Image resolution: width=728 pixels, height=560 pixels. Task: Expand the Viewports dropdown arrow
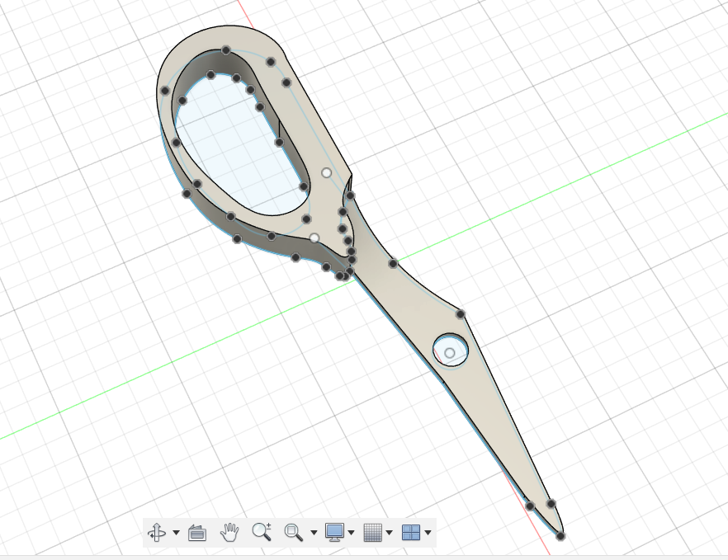coord(428,533)
